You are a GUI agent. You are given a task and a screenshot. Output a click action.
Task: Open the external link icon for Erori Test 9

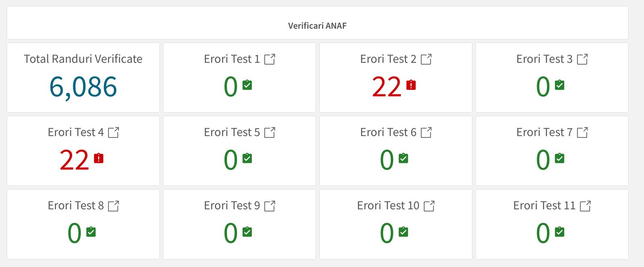(x=270, y=206)
